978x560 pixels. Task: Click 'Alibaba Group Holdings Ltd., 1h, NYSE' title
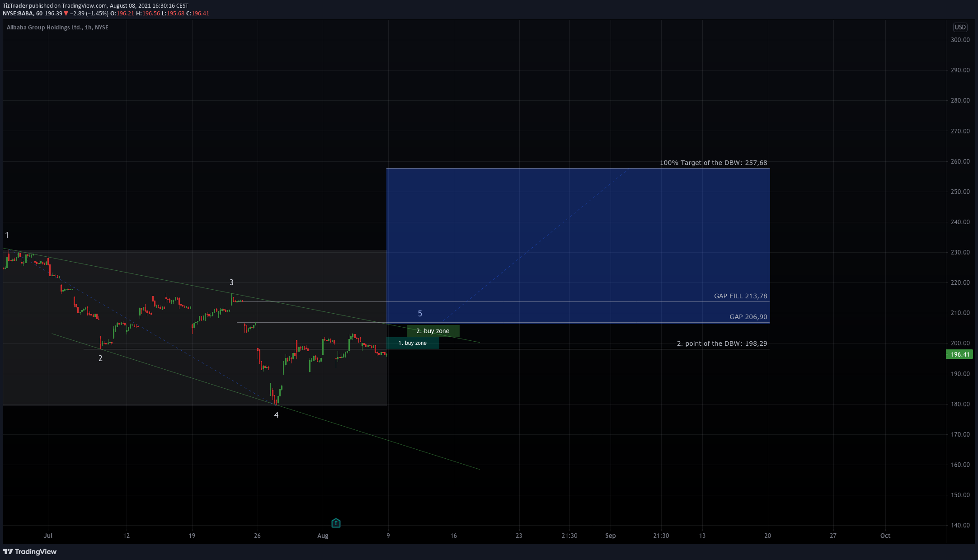[x=57, y=28]
